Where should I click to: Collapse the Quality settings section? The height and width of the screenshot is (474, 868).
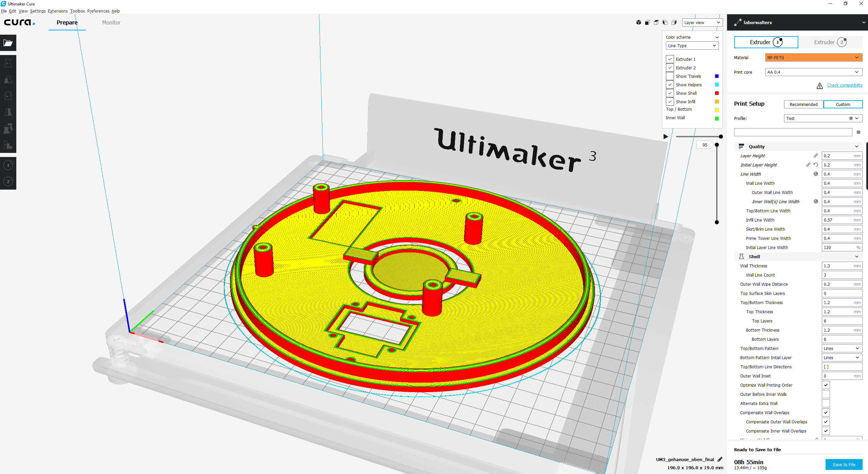(x=798, y=146)
